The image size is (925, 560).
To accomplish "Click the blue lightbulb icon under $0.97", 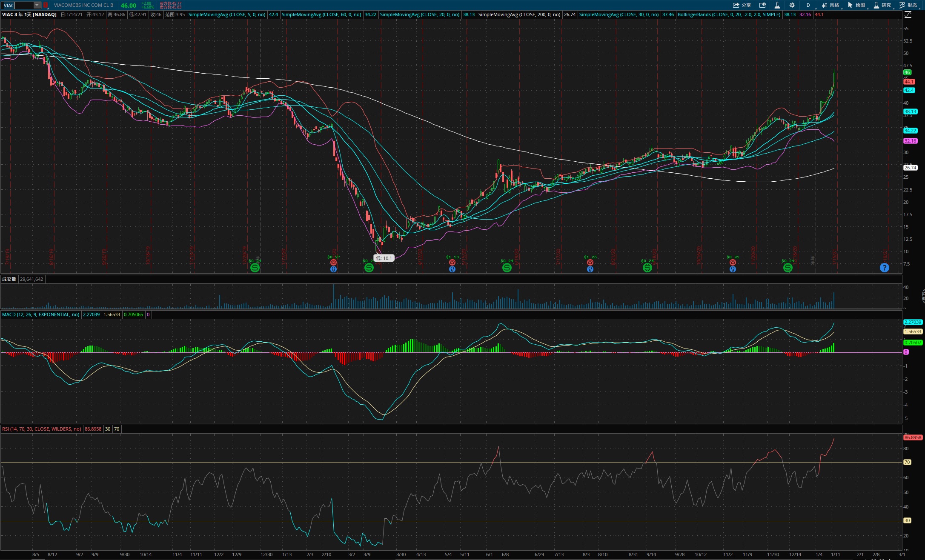I will tap(333, 269).
